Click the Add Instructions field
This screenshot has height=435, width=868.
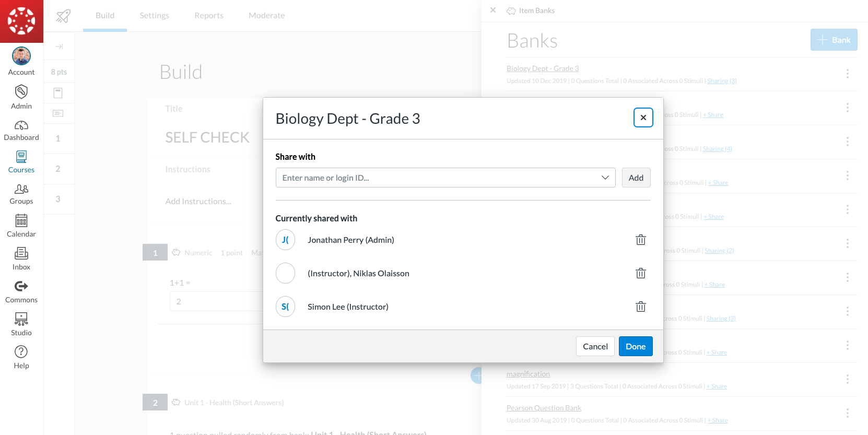(198, 202)
